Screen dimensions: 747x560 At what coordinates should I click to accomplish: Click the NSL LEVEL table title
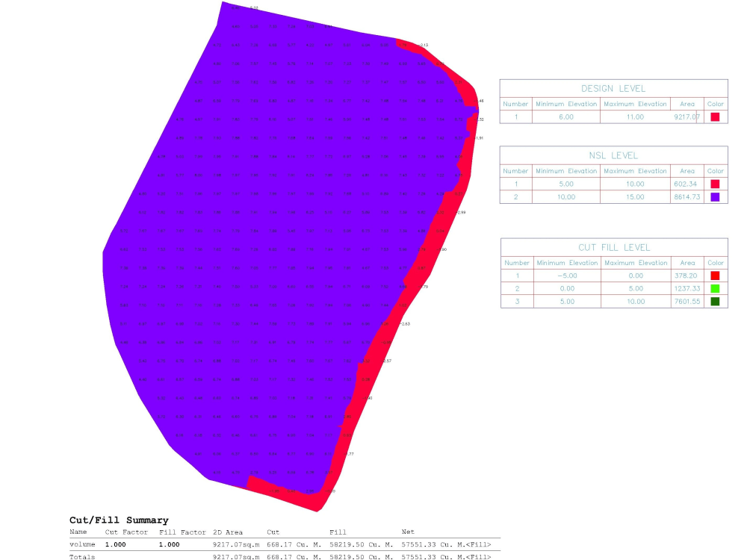point(613,155)
